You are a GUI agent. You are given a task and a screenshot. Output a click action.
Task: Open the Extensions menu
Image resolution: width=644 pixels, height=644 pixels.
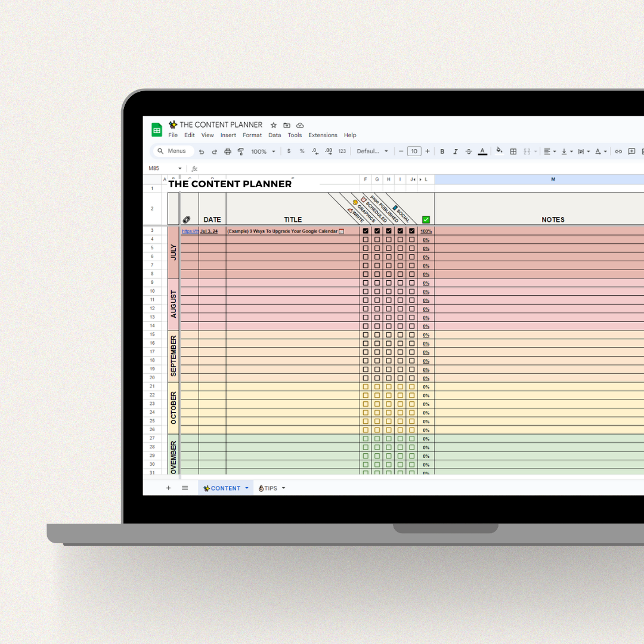click(323, 135)
